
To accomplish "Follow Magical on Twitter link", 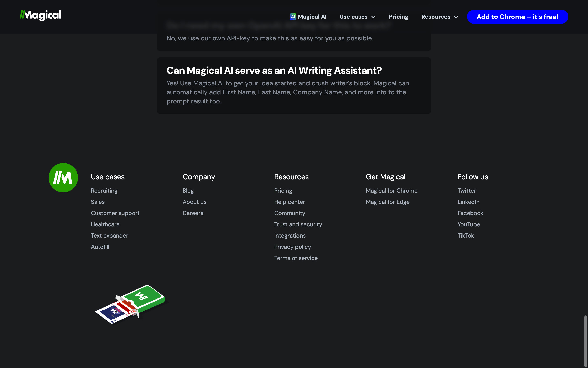I will [x=467, y=191].
